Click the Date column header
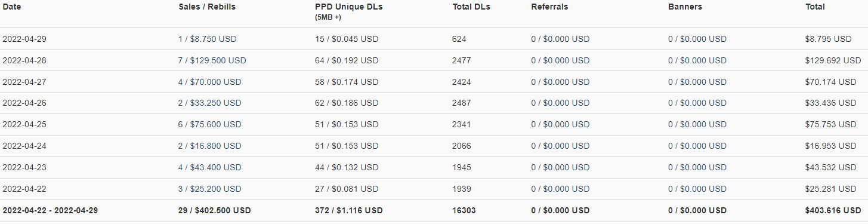868x224 pixels. pos(11,7)
